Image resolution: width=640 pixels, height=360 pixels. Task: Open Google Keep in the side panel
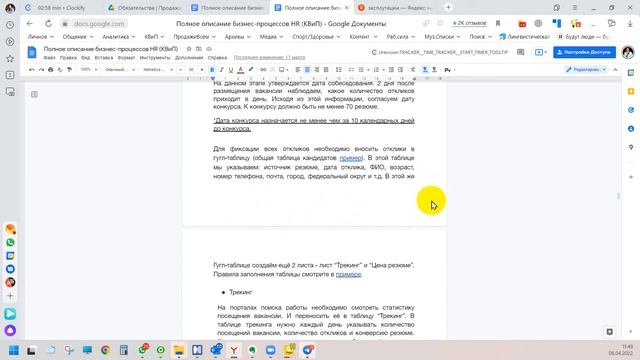(631, 91)
